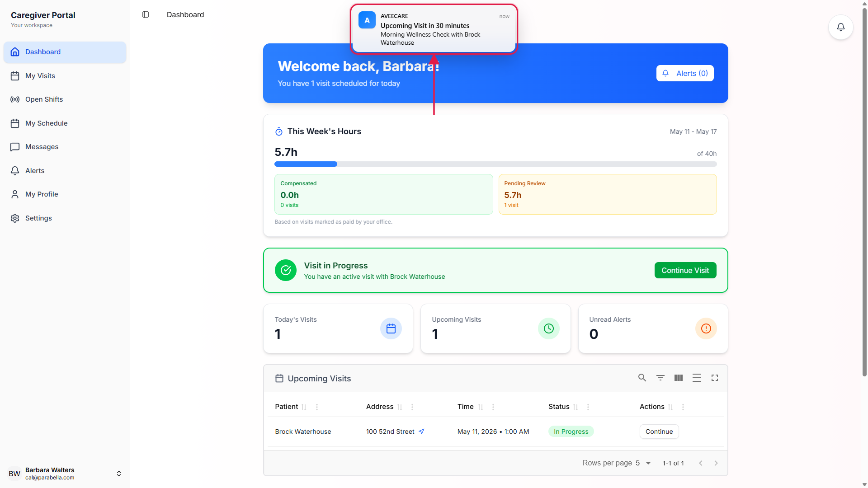Sort by the Status column
This screenshot has height=488, width=868.
[576, 407]
